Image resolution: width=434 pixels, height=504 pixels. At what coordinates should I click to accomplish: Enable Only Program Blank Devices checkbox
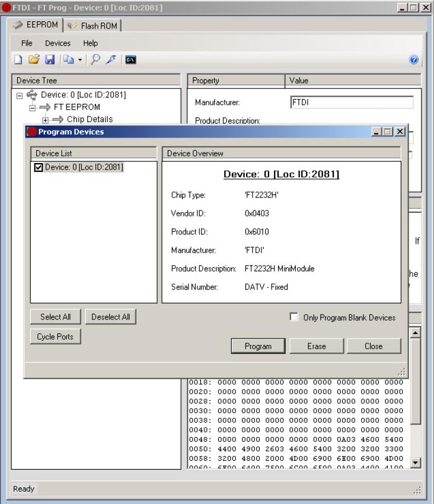click(x=294, y=317)
